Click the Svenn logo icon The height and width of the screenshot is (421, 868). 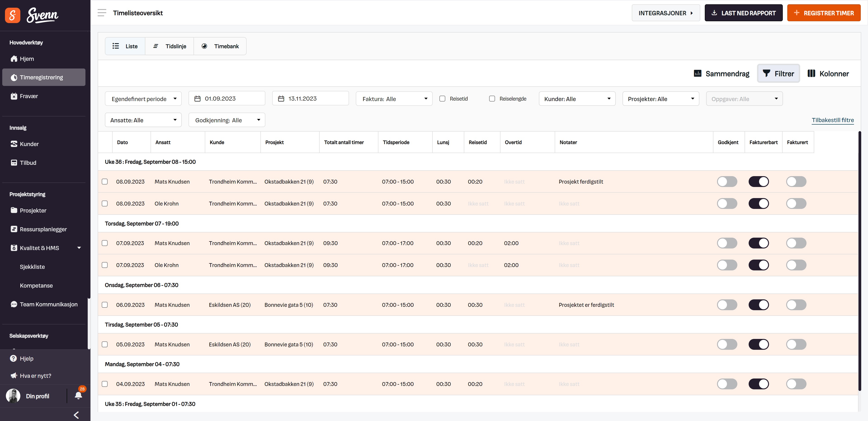point(12,15)
